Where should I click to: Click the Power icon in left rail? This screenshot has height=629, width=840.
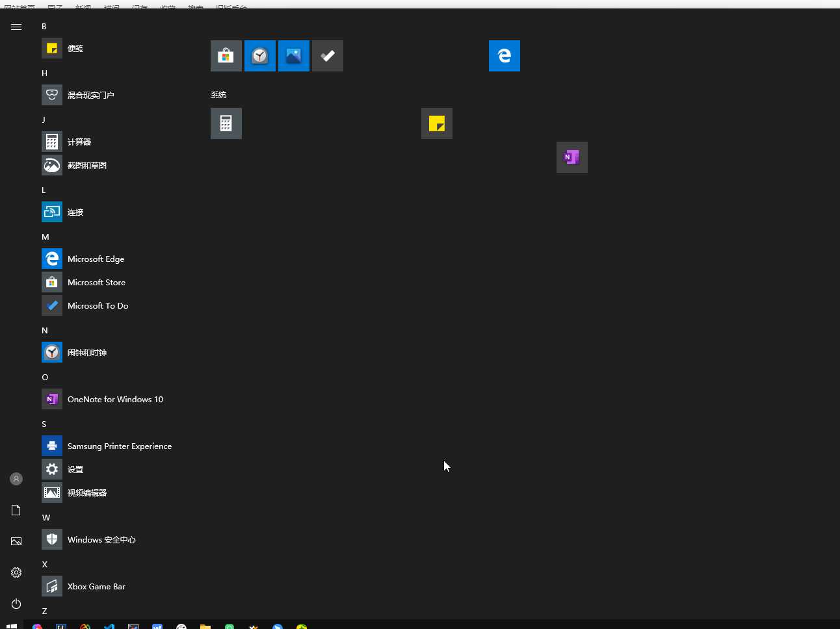(x=16, y=604)
